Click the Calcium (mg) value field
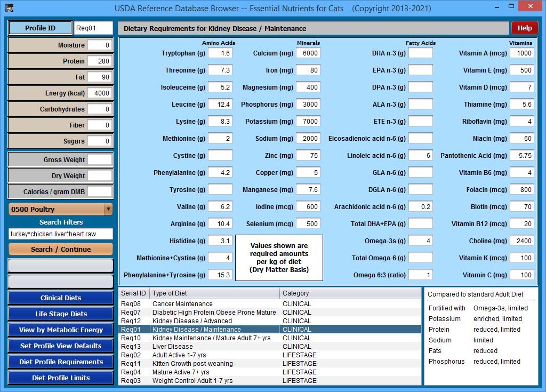The width and height of the screenshot is (546, 392). coord(308,53)
